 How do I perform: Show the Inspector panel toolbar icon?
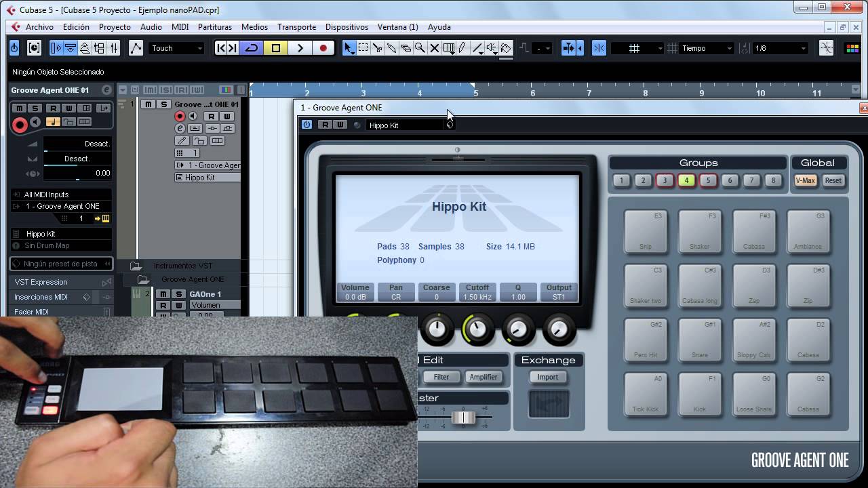pyautogui.click(x=56, y=48)
